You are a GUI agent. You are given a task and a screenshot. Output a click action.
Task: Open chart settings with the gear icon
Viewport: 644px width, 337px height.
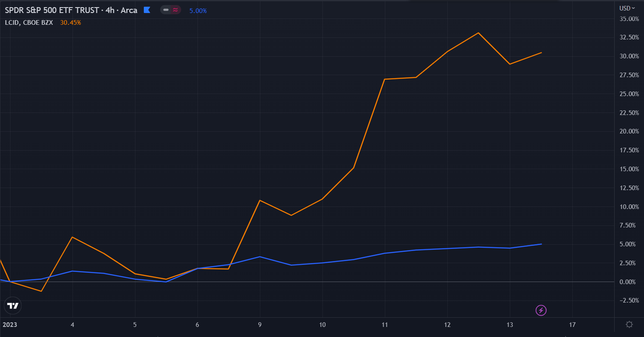click(629, 324)
